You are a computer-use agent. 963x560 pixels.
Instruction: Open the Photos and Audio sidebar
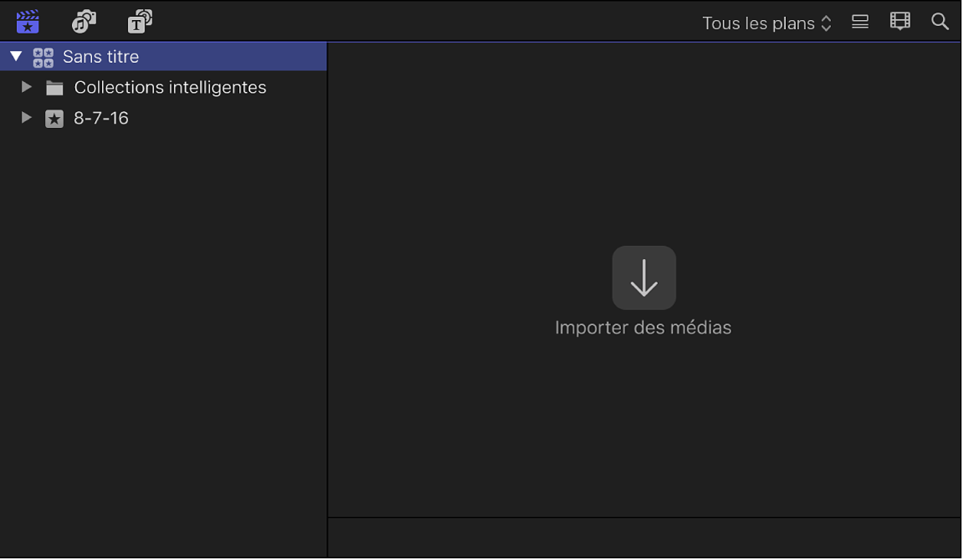point(83,21)
